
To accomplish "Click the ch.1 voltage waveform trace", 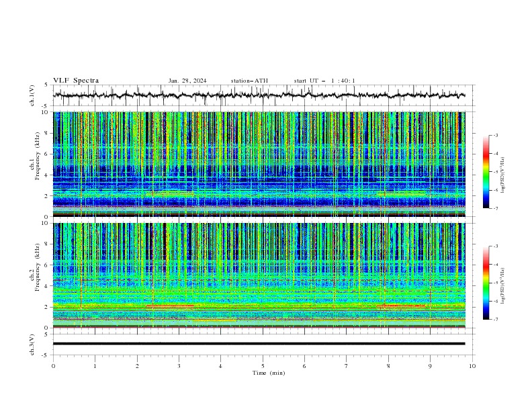I will coord(259,95).
